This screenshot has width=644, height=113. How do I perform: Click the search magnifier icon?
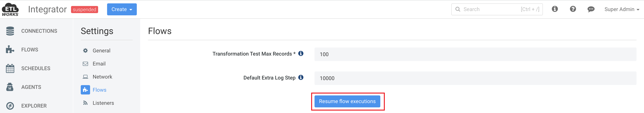point(458,9)
